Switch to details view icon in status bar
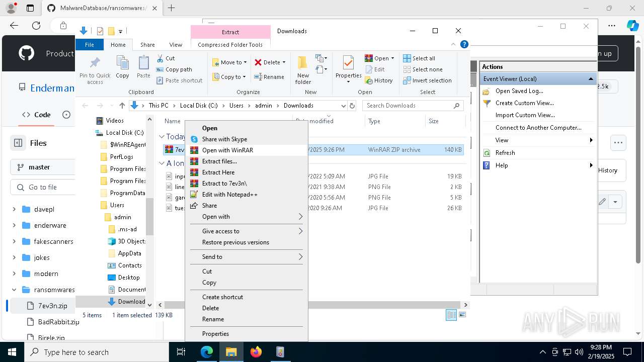The width and height of the screenshot is (644, 362). [451, 315]
